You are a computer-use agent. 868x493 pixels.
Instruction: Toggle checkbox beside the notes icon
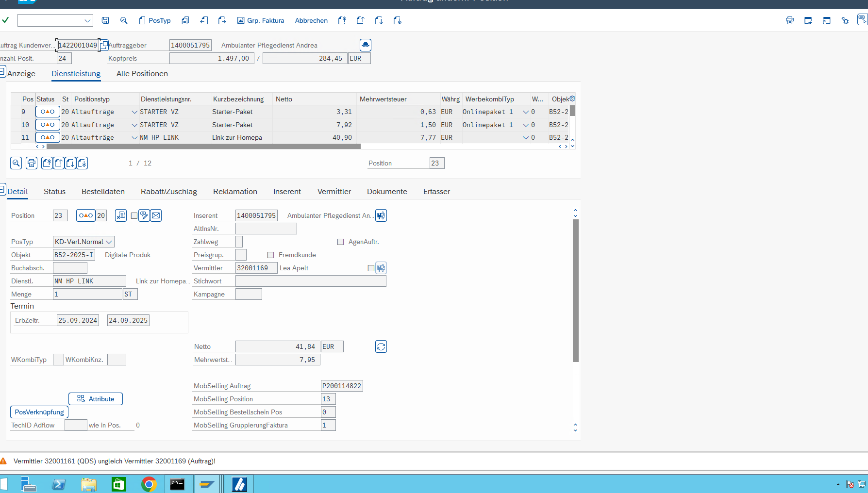[x=134, y=216]
